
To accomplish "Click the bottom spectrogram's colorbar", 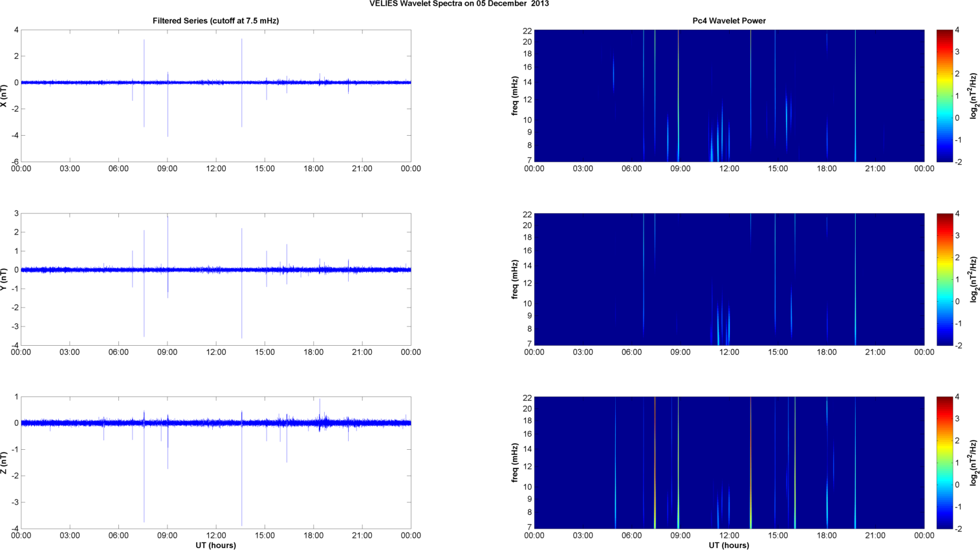I will 944,463.
